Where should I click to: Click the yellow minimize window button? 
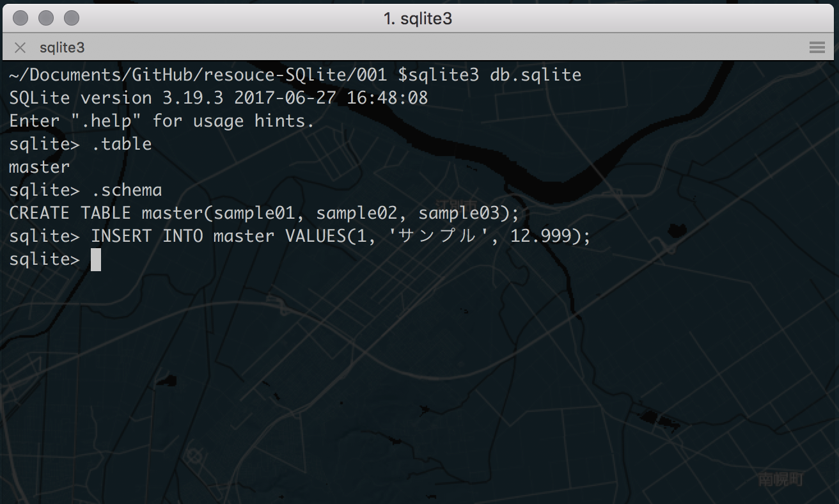click(46, 18)
